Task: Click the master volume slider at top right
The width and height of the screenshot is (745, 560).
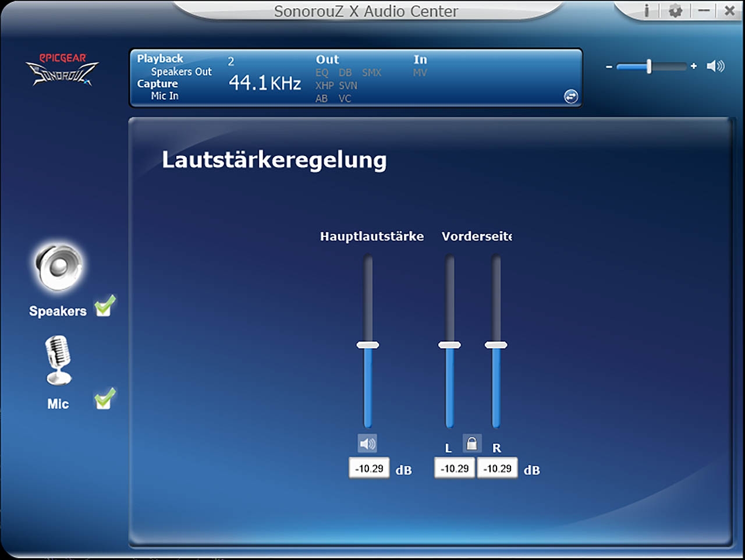Action: 649,66
